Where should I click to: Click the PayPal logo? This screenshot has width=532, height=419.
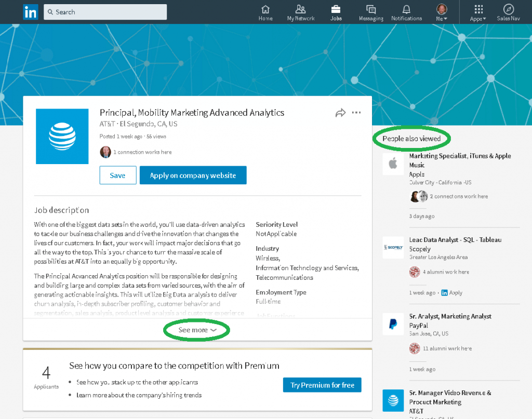click(x=393, y=324)
